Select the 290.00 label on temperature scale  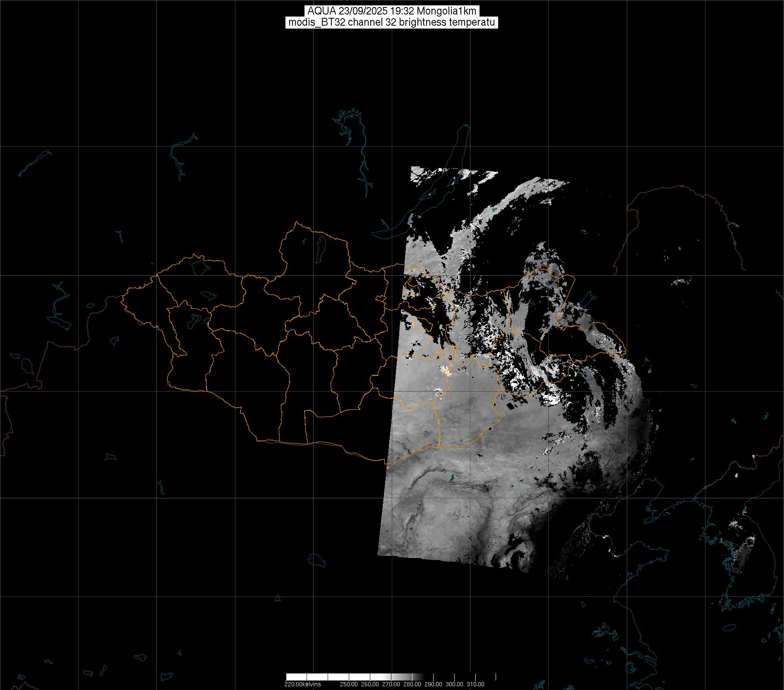point(433,684)
